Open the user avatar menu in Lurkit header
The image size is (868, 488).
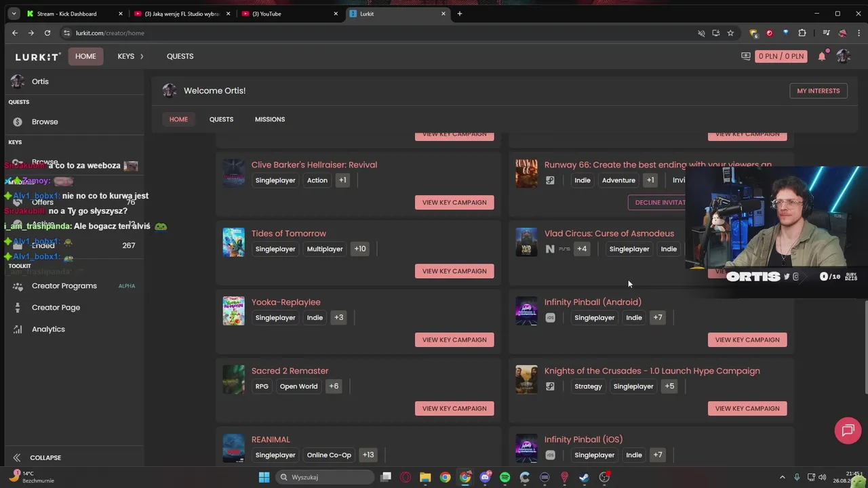[843, 56]
